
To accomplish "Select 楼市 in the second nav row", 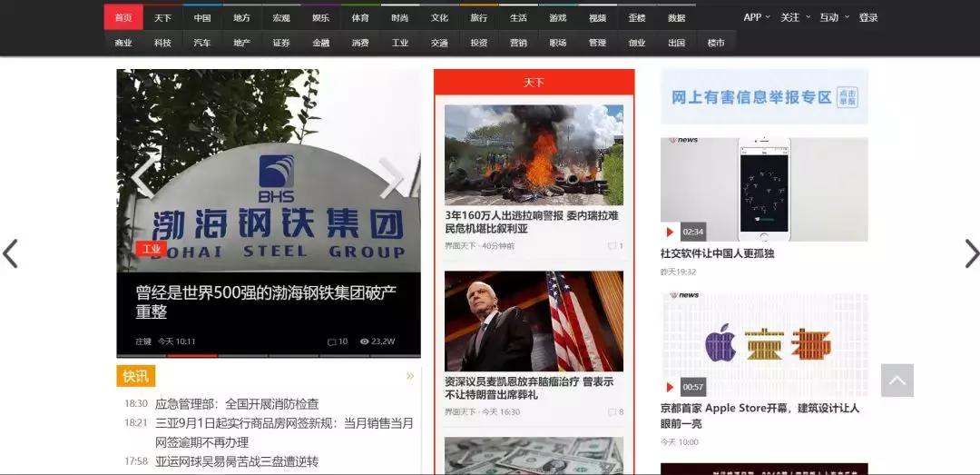I will 716,43.
